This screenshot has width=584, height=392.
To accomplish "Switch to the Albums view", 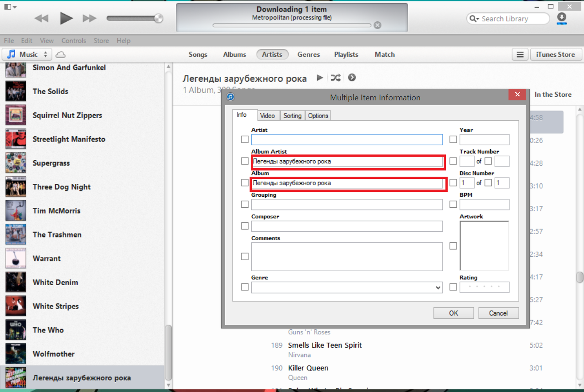I will (234, 54).
